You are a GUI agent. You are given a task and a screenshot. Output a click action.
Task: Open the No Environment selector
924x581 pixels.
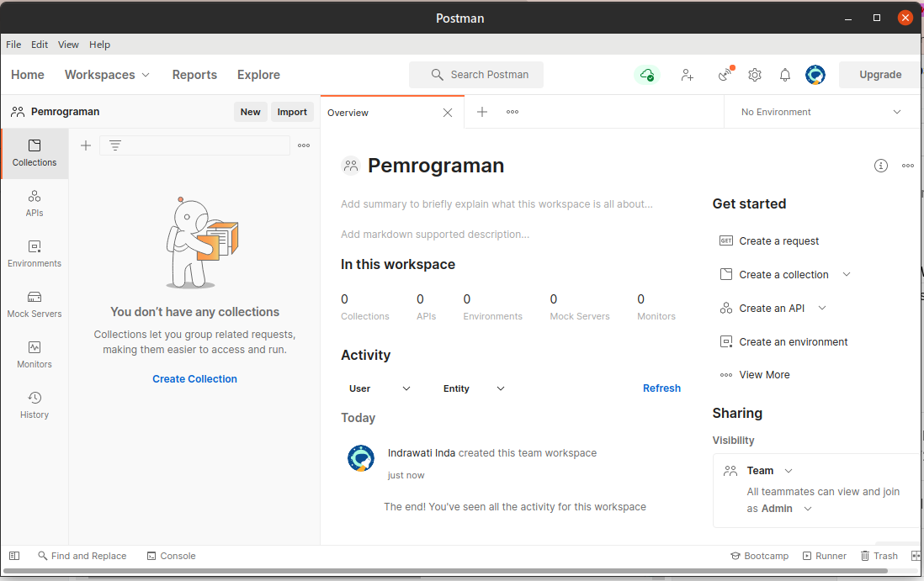820,112
